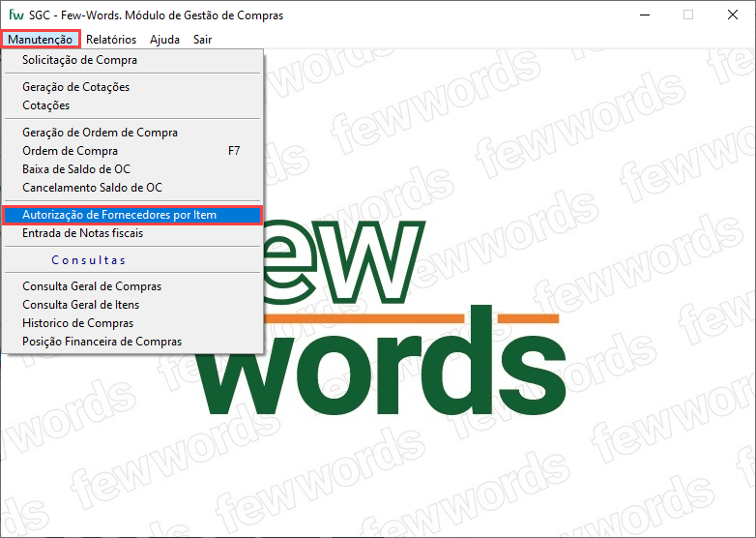The image size is (756, 538).
Task: Open Ordem de Compra (F7)
Action: point(132,151)
